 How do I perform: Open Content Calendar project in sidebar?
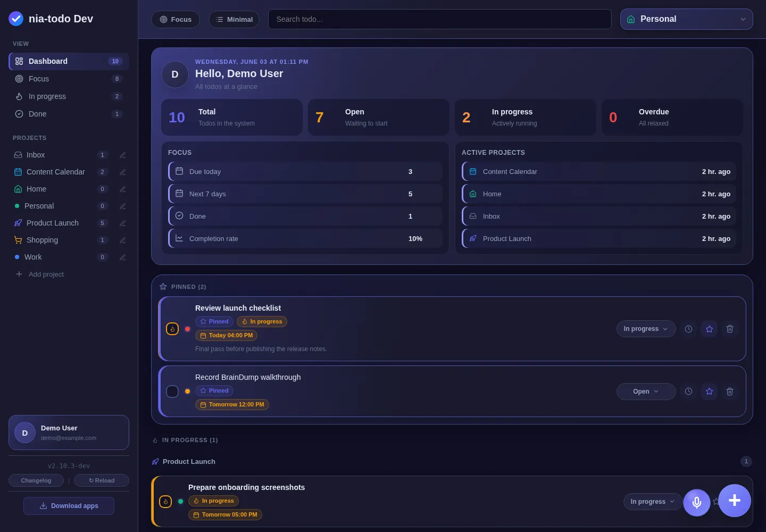61,172
